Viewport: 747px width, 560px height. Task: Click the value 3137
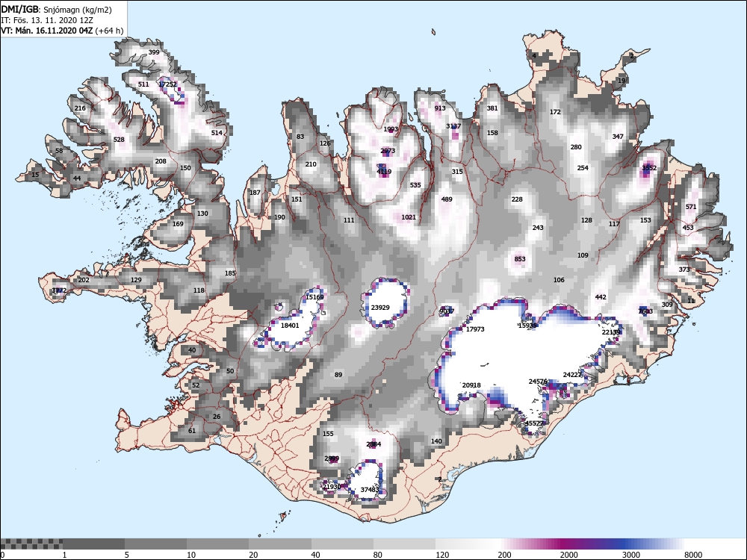click(x=453, y=126)
